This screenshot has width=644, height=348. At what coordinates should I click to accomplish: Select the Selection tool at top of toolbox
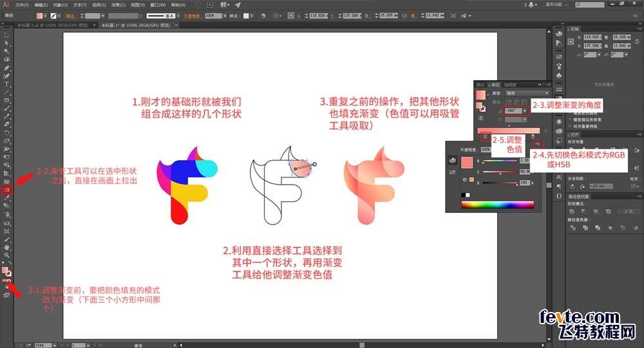[x=6, y=35]
